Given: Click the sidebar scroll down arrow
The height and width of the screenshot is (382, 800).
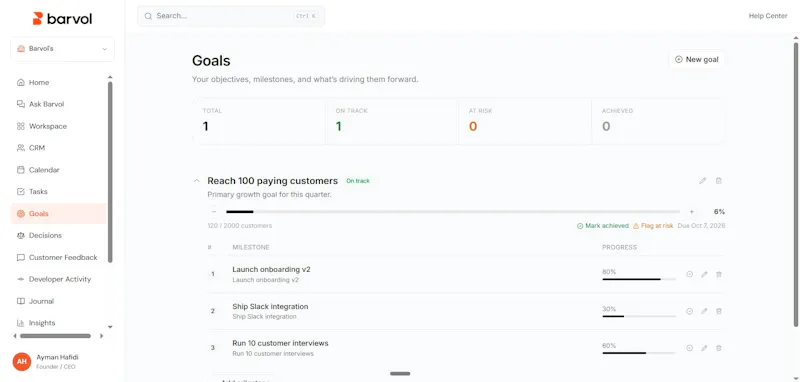Looking at the screenshot, I should (110, 327).
